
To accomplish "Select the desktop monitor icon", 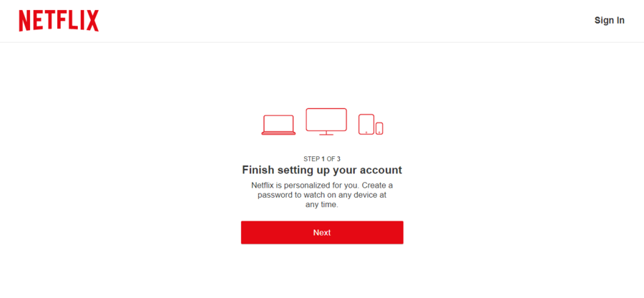I will click(x=326, y=122).
